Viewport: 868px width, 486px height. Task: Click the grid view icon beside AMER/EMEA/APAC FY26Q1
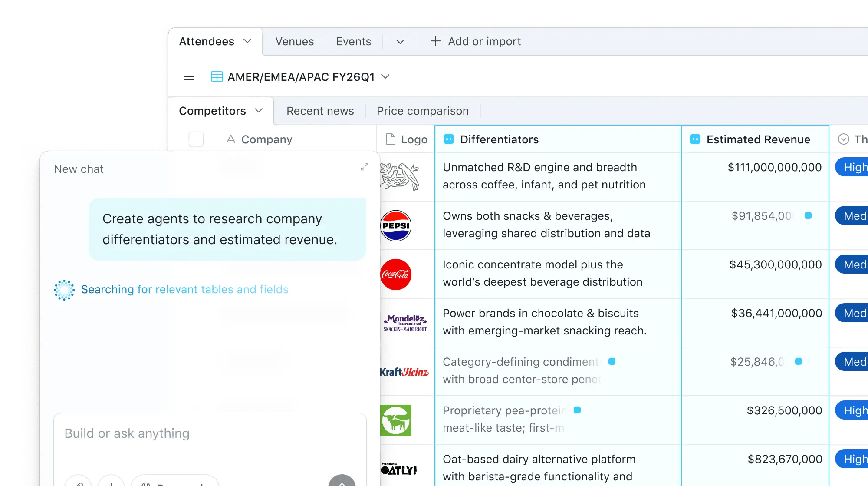click(217, 77)
